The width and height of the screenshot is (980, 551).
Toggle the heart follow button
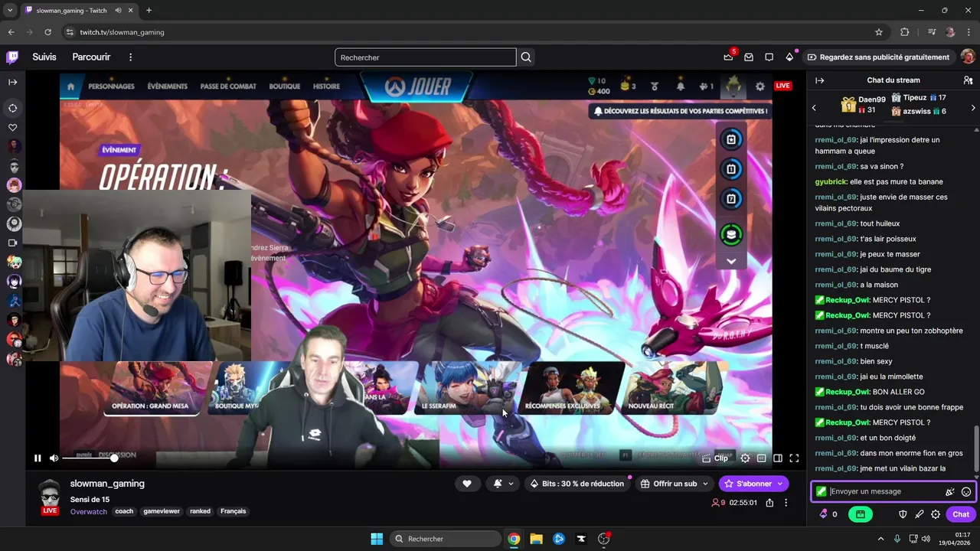tap(466, 484)
